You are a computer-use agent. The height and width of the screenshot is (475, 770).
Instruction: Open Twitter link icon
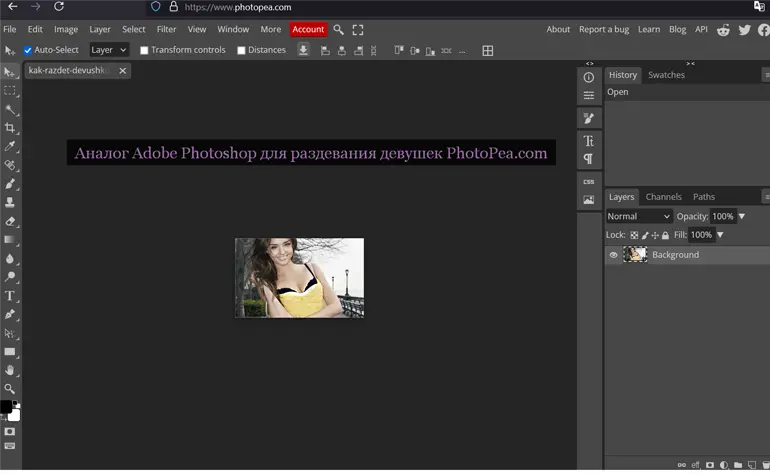click(x=744, y=29)
